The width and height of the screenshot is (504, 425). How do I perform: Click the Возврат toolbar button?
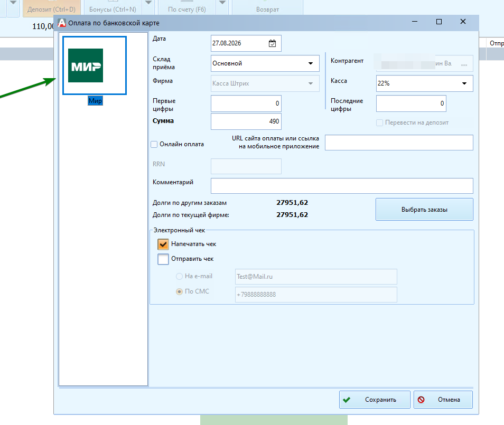click(x=267, y=8)
